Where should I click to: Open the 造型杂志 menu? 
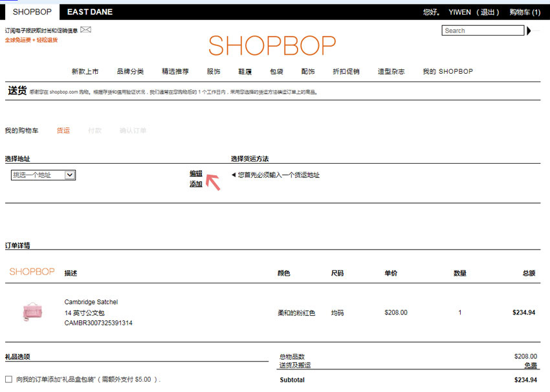(x=391, y=72)
